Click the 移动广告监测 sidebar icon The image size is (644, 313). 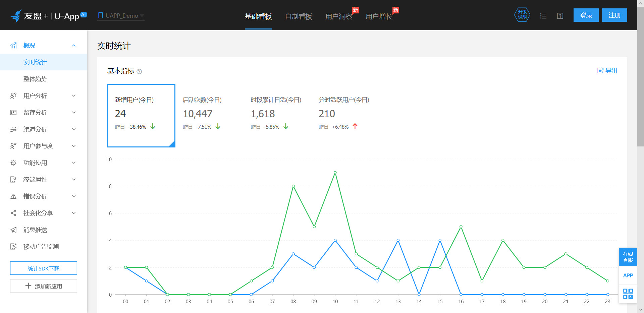[x=13, y=246]
